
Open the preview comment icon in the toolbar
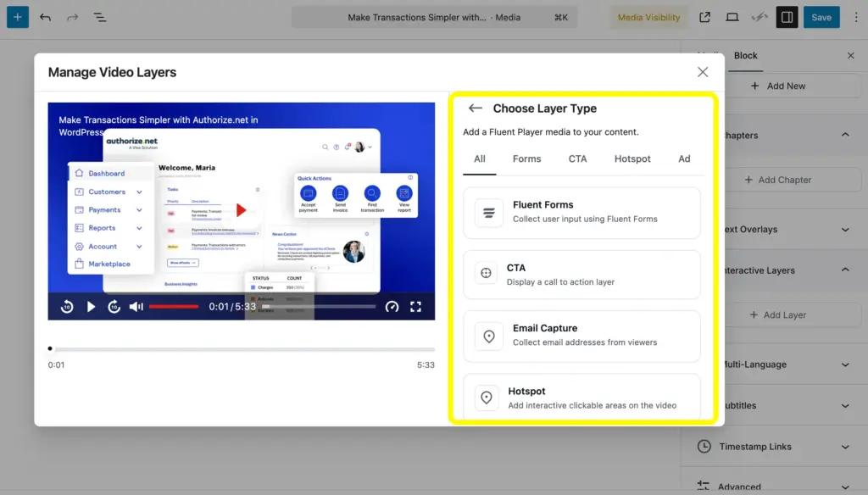(732, 17)
